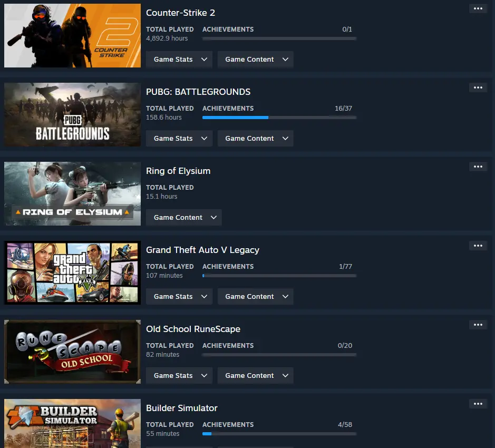The image size is (495, 448).
Task: Expand Game Stats for Grand Theft Auto V Legacy
Action: (x=179, y=296)
